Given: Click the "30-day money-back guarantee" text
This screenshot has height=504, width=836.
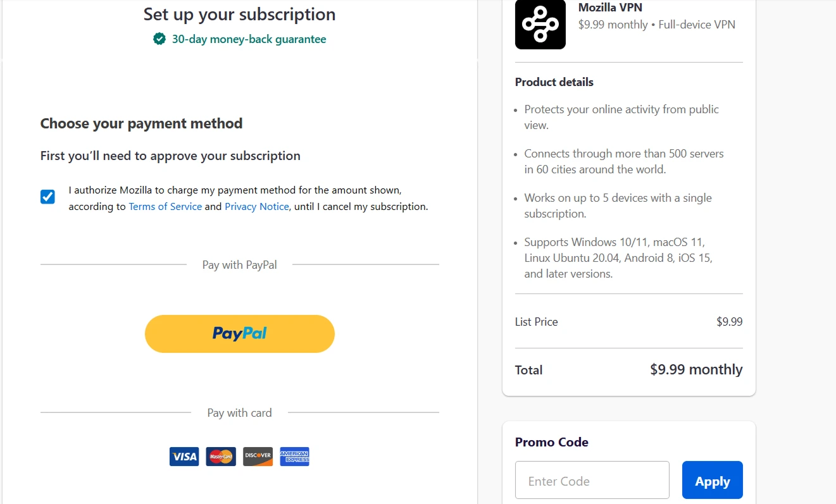Looking at the screenshot, I should pos(249,39).
